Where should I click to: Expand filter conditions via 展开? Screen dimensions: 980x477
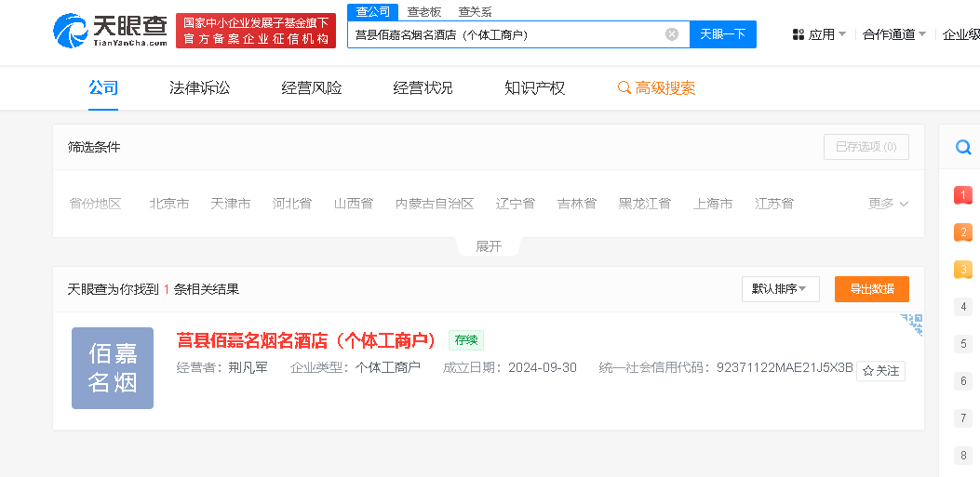pyautogui.click(x=489, y=246)
